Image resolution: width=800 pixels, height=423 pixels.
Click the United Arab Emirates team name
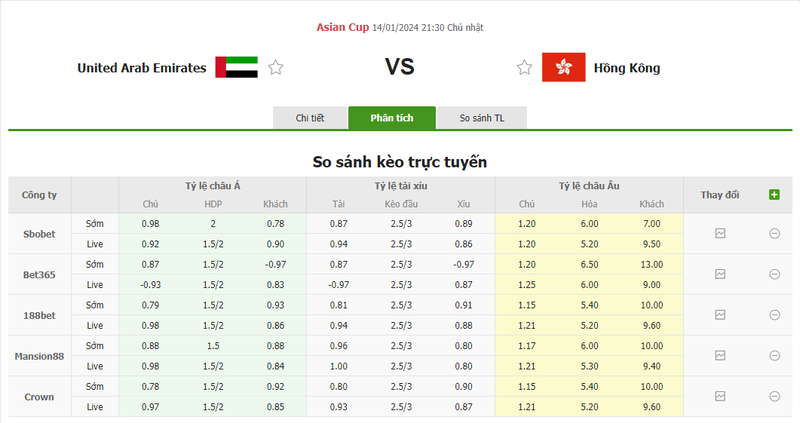pos(142,68)
